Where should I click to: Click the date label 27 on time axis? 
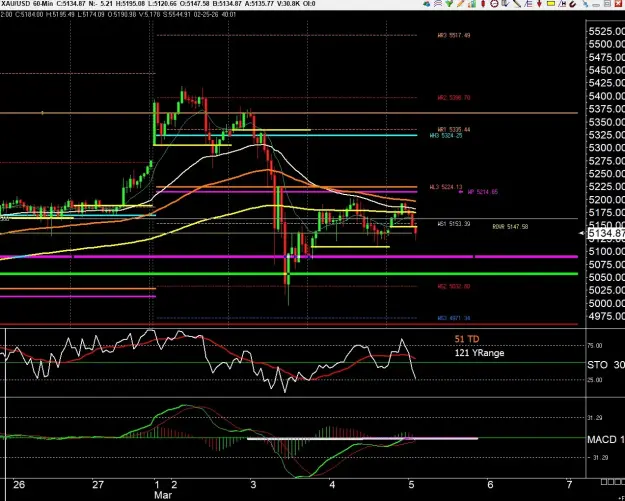[x=98, y=485]
